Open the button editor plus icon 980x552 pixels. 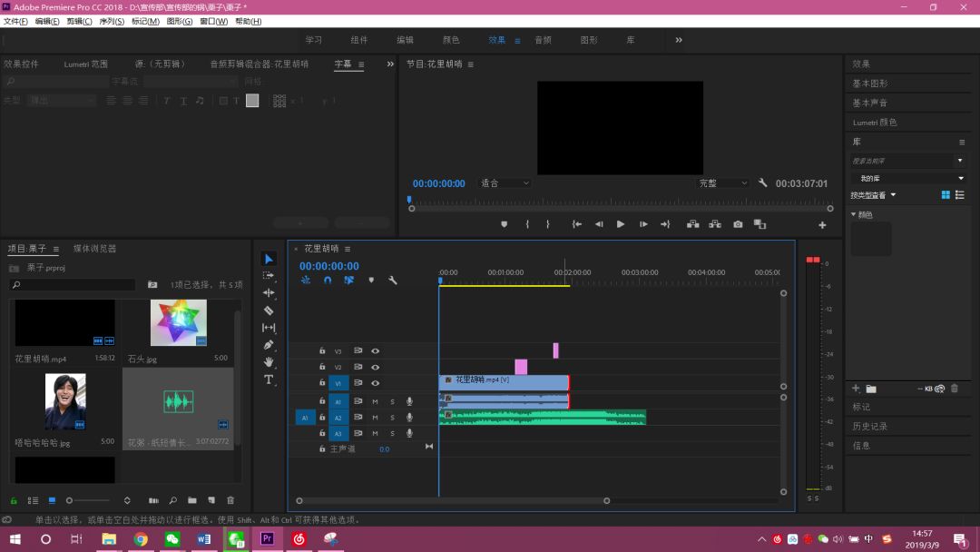pyautogui.click(x=822, y=225)
